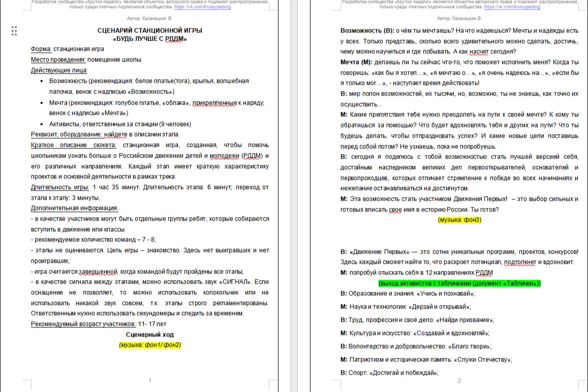Click the dotted drag handle beside the title
The image size is (588, 392).
(14, 31)
